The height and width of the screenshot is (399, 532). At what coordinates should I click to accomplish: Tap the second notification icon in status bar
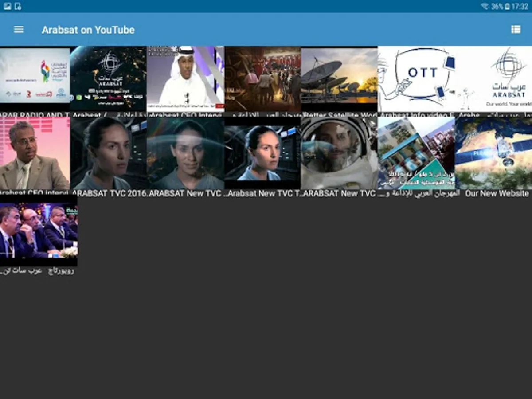pos(18,6)
